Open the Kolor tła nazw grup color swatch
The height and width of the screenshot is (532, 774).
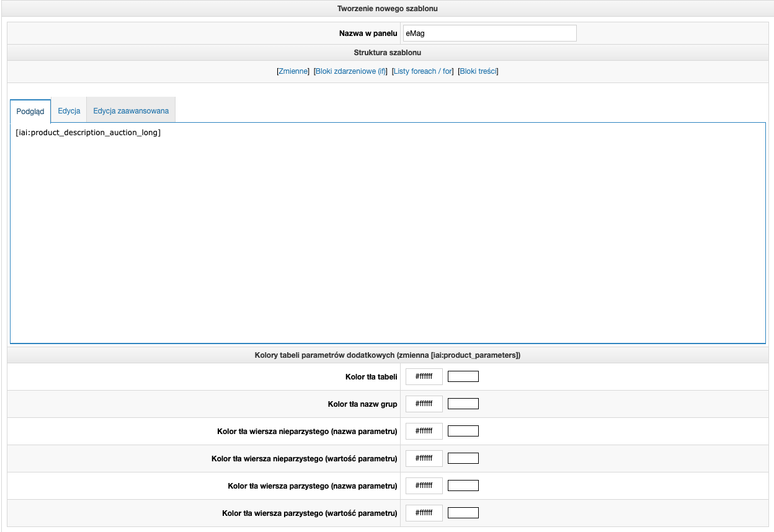click(x=463, y=404)
